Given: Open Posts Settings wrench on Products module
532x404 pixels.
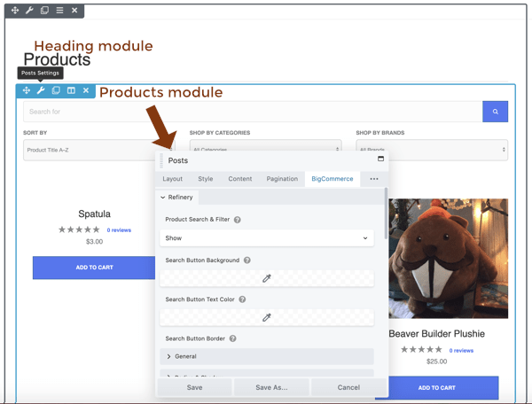Looking at the screenshot, I should [41, 90].
